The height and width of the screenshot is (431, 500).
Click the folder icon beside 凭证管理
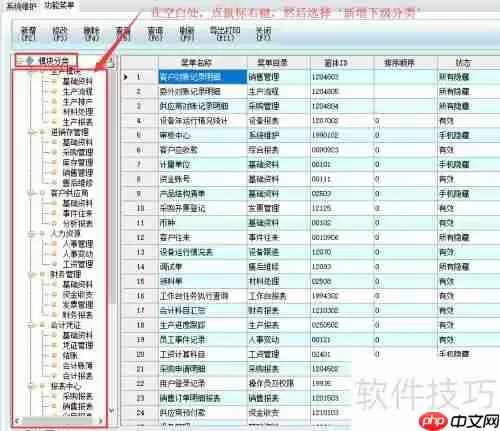coord(55,345)
